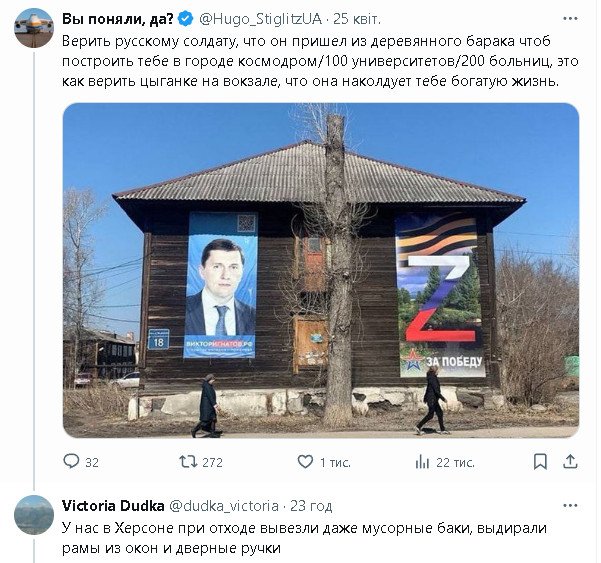Screen dimensions: 601x563
Task: Open the @Hugo_StiglitzUA handle link
Action: pyautogui.click(x=260, y=19)
